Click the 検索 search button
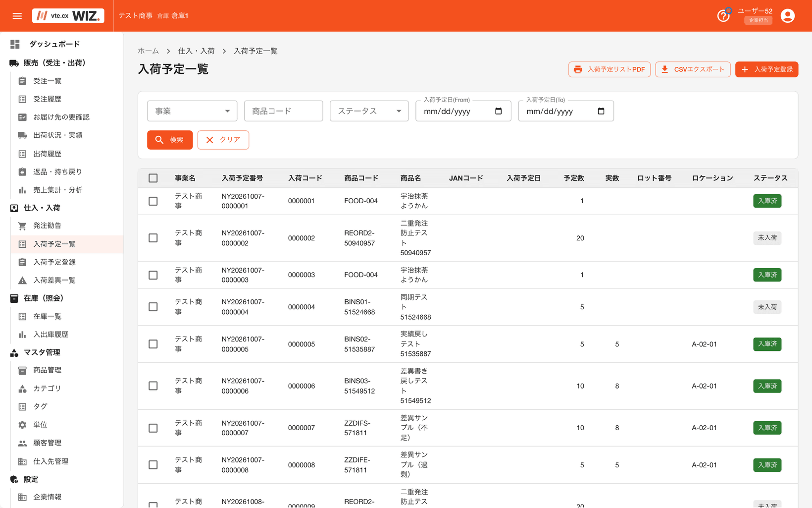The image size is (812, 508). pyautogui.click(x=170, y=140)
